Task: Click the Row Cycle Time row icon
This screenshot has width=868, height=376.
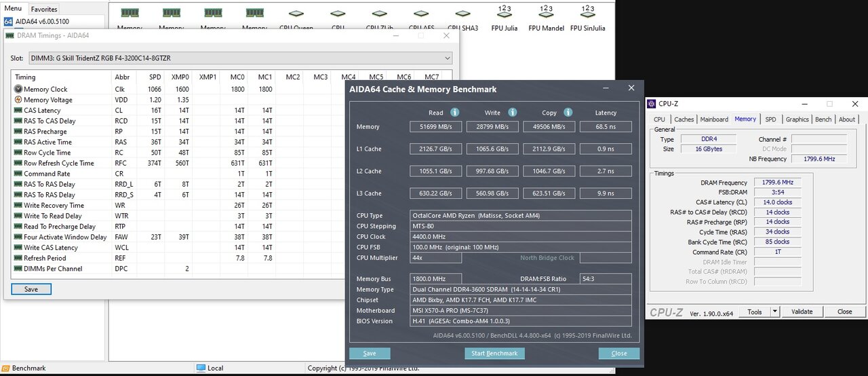Action: (x=18, y=153)
